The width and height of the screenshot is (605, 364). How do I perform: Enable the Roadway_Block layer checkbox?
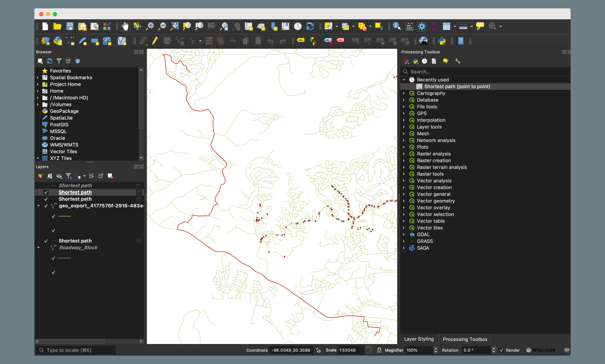click(x=46, y=248)
